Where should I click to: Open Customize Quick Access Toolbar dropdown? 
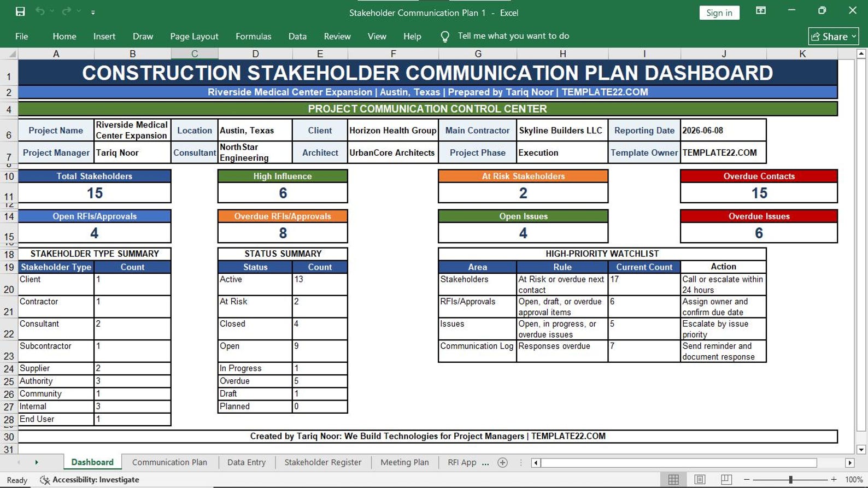pos(93,12)
